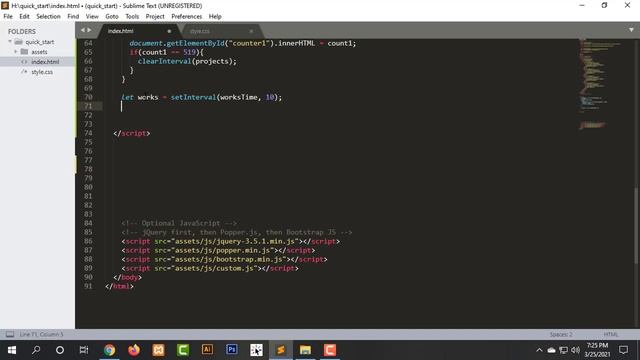The image size is (640, 360).
Task: Open the Selection menu
Action: (x=48, y=16)
